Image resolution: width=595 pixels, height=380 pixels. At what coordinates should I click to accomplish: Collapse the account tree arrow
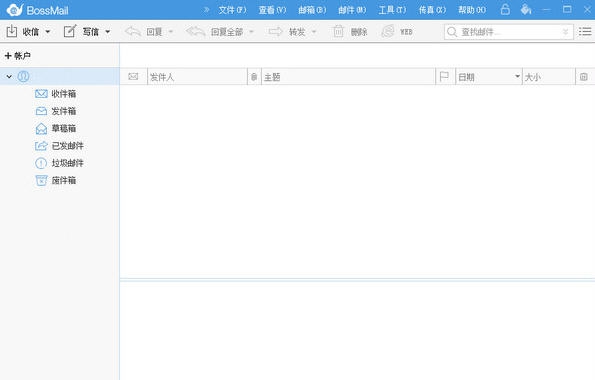[x=9, y=77]
